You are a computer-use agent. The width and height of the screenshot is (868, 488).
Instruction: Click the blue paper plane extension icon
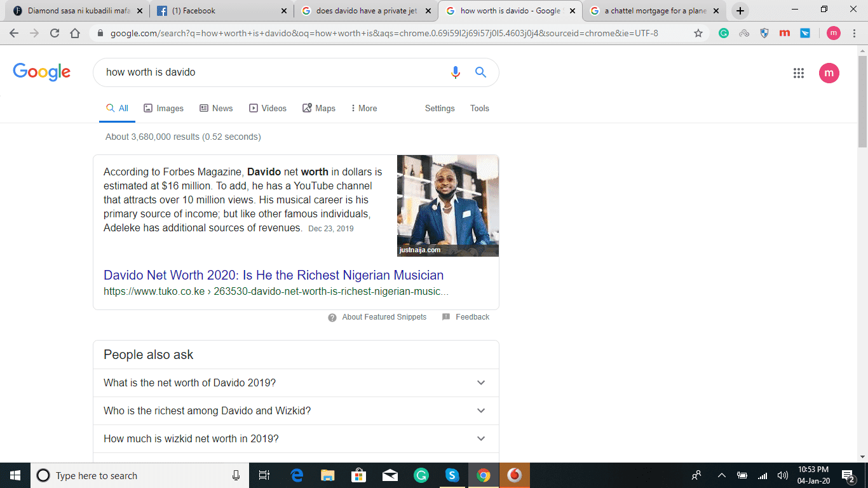coord(805,33)
